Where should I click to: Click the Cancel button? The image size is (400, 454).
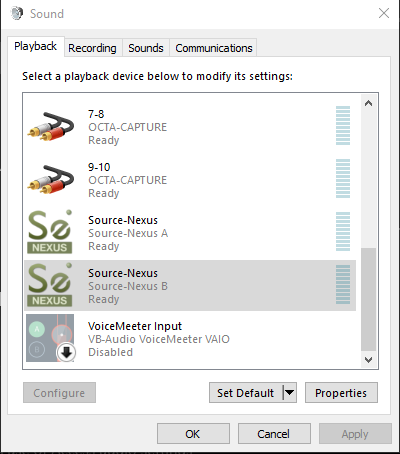tap(274, 434)
